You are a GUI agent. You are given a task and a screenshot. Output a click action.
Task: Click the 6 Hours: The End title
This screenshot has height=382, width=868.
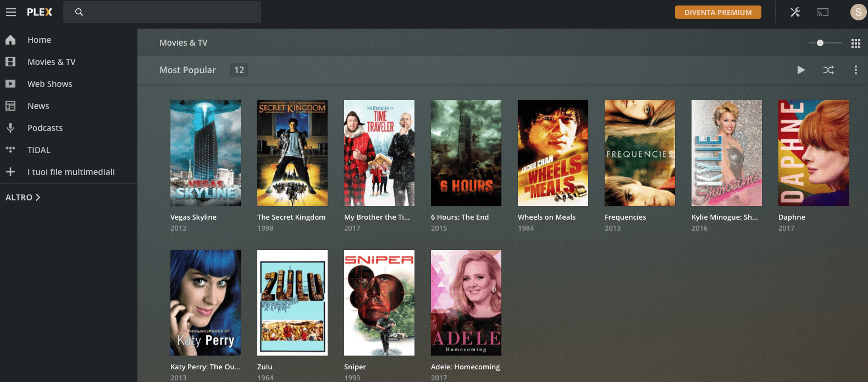[x=460, y=217]
